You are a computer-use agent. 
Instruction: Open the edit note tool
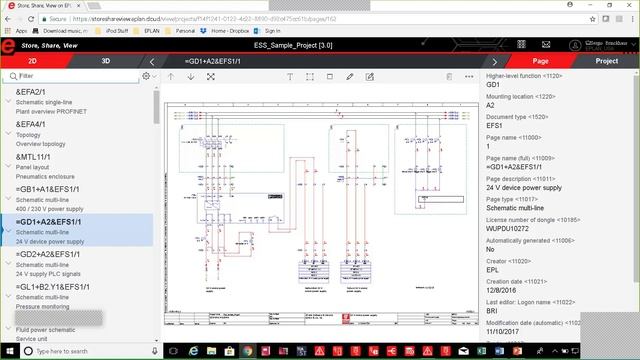click(x=370, y=76)
